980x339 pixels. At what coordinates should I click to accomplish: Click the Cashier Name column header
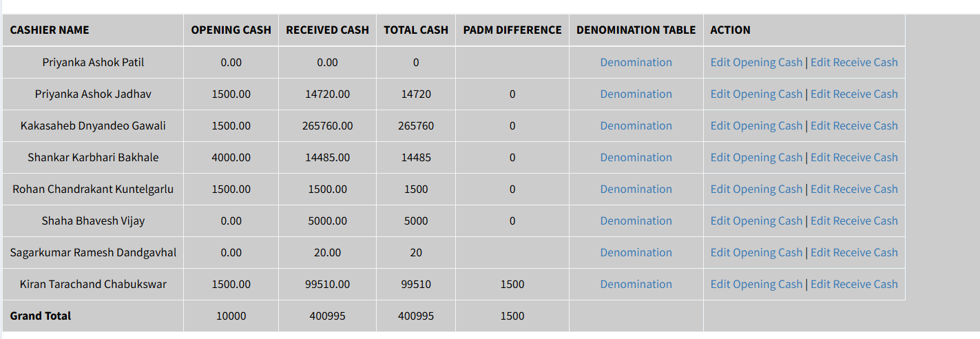coord(50,30)
